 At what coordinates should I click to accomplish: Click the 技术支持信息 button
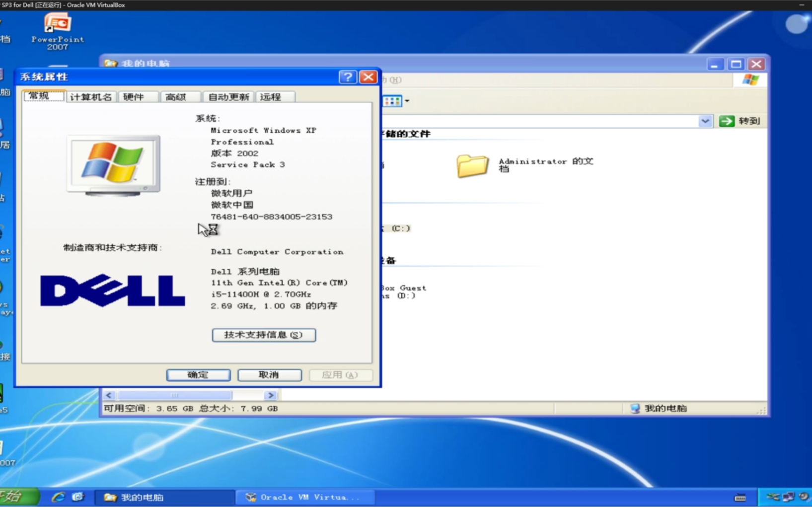(x=264, y=335)
